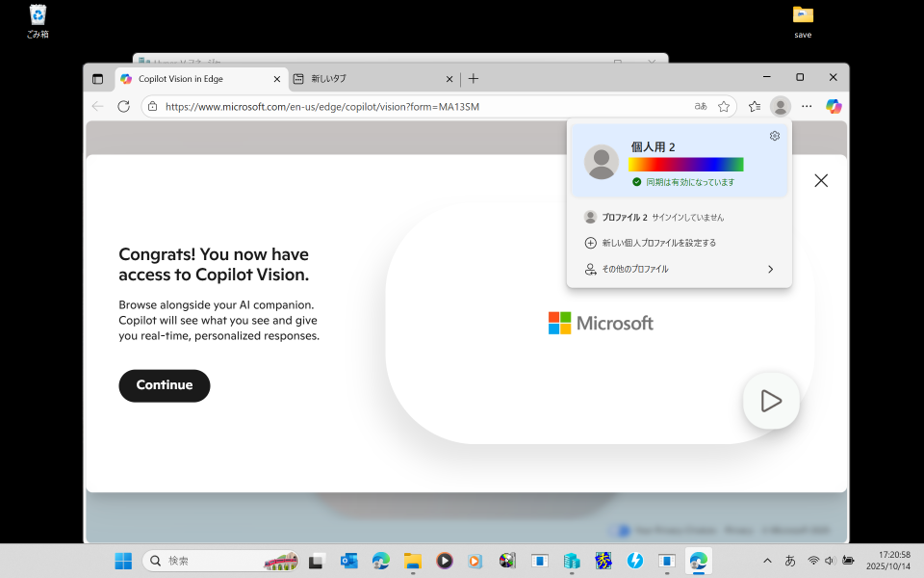Open the tab actions menu icon
924x578 pixels.
click(98, 78)
